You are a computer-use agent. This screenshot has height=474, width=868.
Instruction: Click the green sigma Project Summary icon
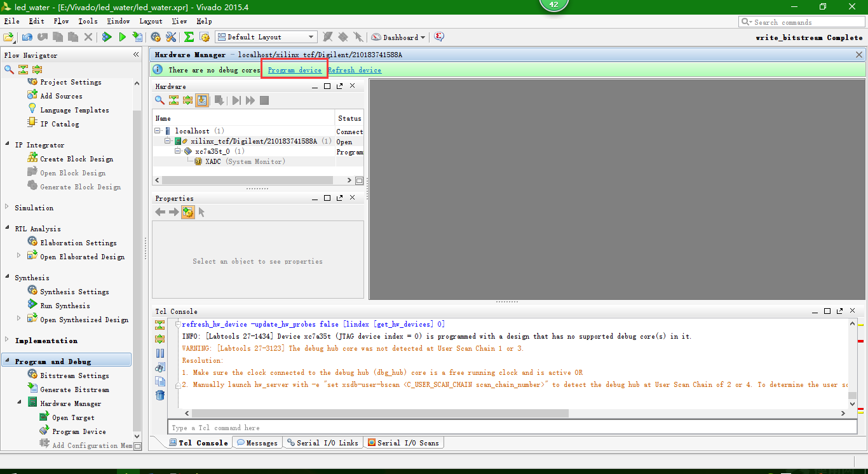point(189,37)
